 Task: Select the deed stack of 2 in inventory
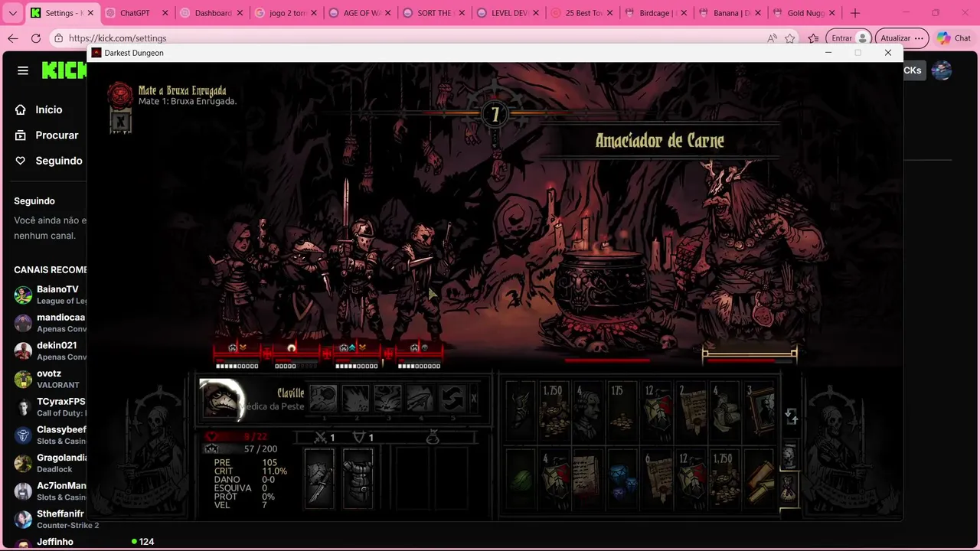tap(691, 412)
